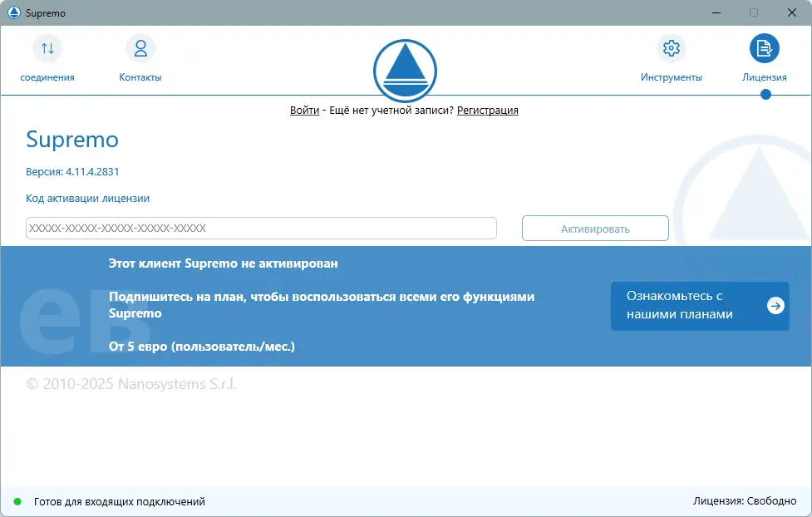Click the Подпишитесь на план description text
The height and width of the screenshot is (517, 812).
point(322,305)
